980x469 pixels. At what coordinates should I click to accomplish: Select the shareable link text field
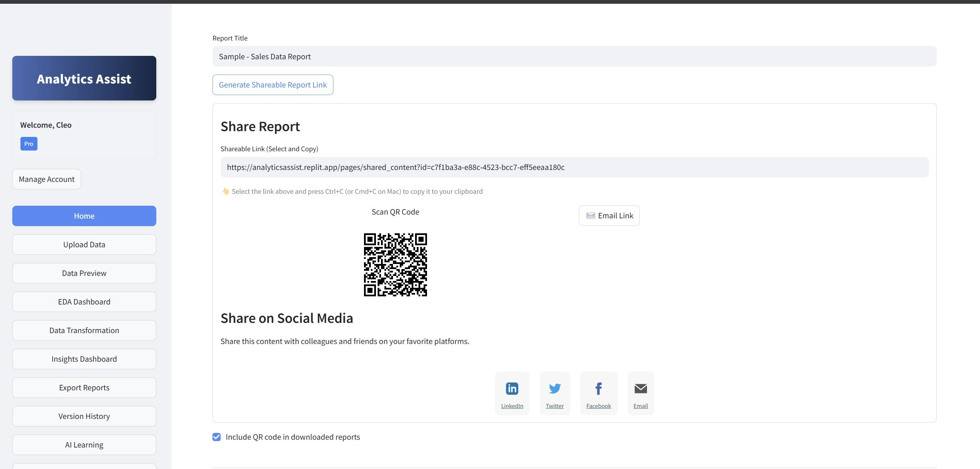(574, 167)
